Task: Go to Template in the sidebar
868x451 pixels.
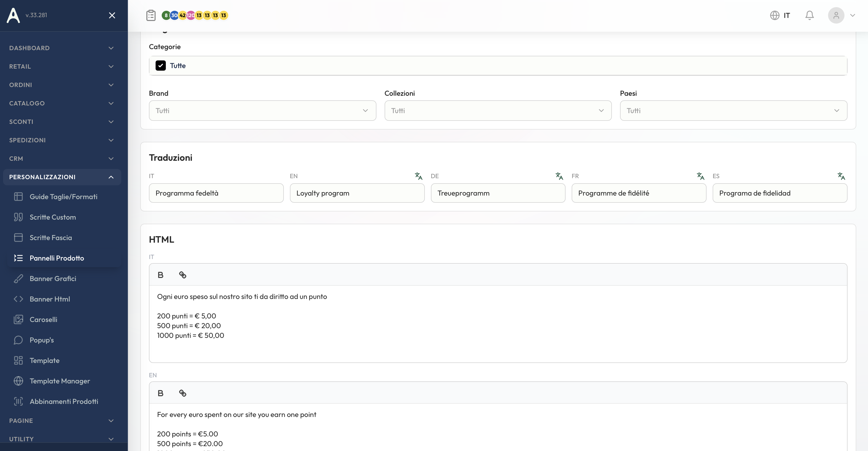Action: point(64,361)
